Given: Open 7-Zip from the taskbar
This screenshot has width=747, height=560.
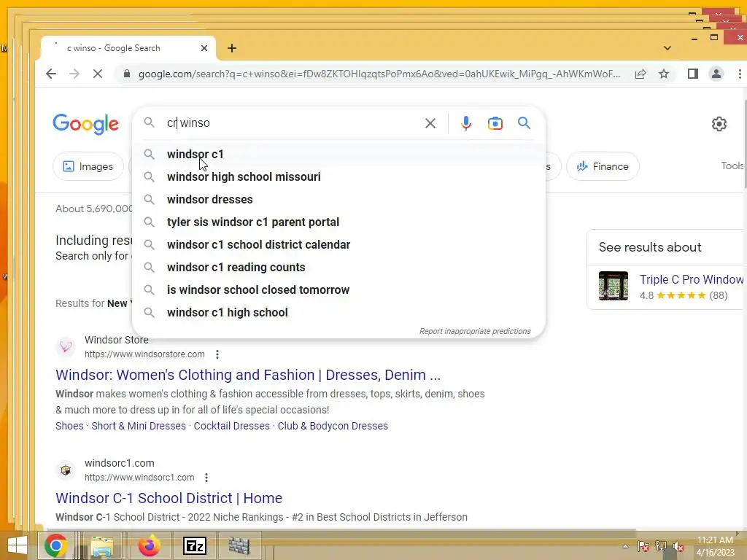Looking at the screenshot, I should coord(194,545).
